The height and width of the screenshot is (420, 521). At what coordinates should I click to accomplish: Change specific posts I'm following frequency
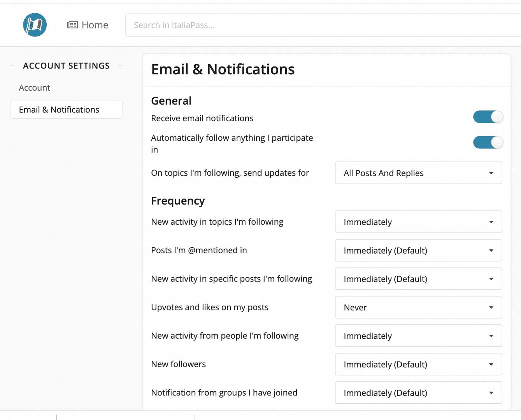pos(418,279)
